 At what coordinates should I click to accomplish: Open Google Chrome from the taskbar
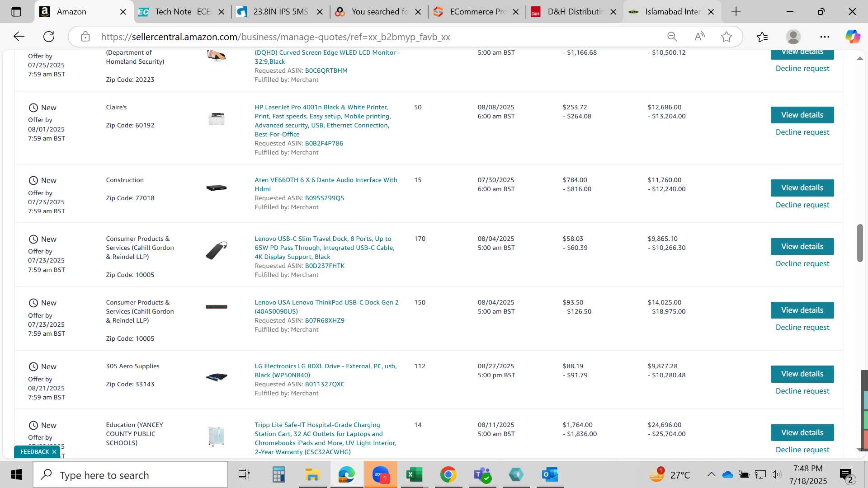click(x=448, y=475)
